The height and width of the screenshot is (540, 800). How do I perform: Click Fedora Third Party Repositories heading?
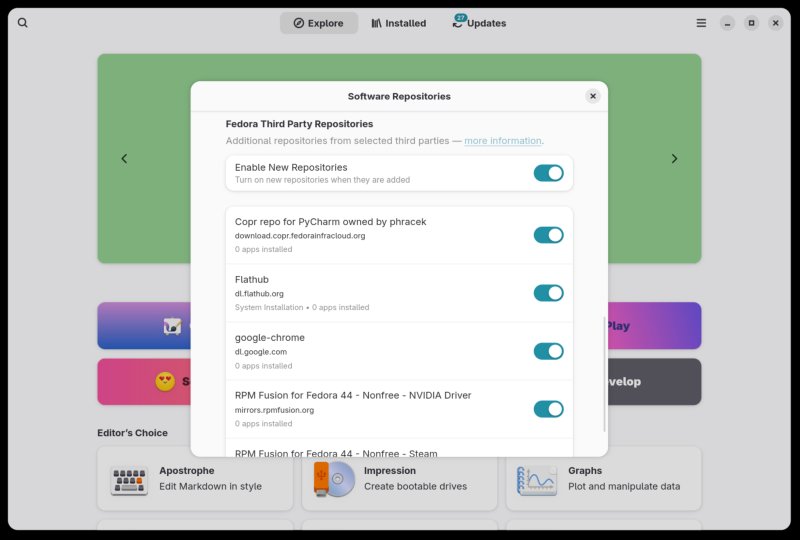(299, 124)
